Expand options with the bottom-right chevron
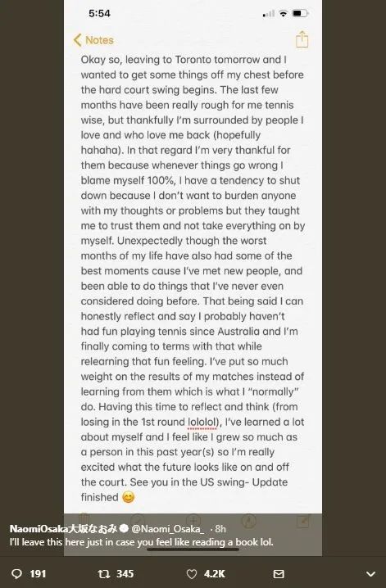 coord(370,574)
